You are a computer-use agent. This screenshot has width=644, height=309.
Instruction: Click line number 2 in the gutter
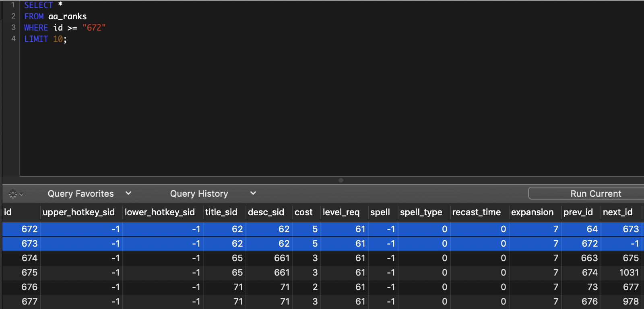[x=13, y=16]
